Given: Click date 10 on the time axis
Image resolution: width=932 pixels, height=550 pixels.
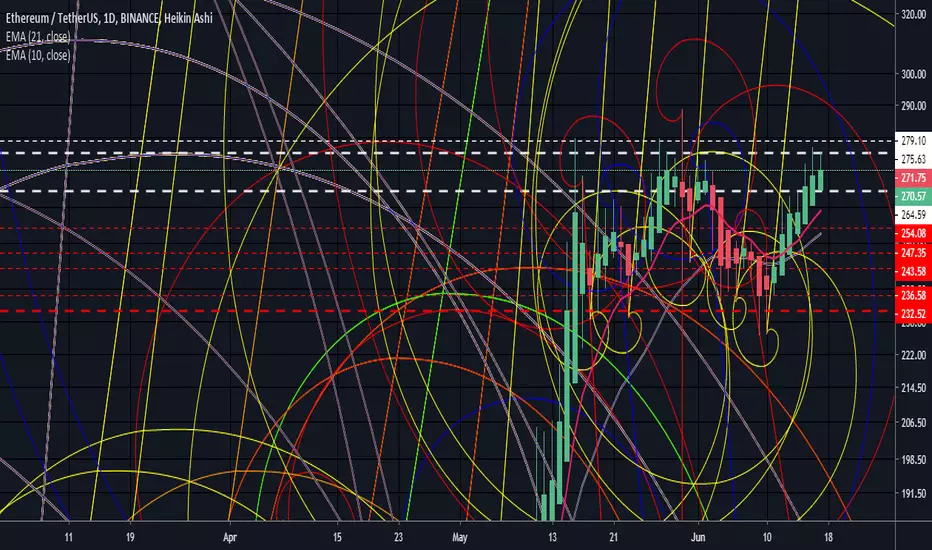Looking at the screenshot, I should (767, 538).
